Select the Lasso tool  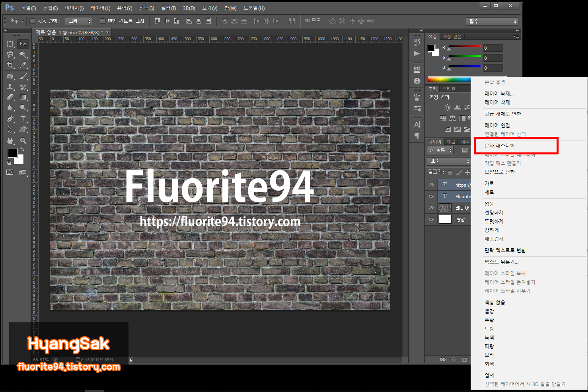click(x=10, y=55)
